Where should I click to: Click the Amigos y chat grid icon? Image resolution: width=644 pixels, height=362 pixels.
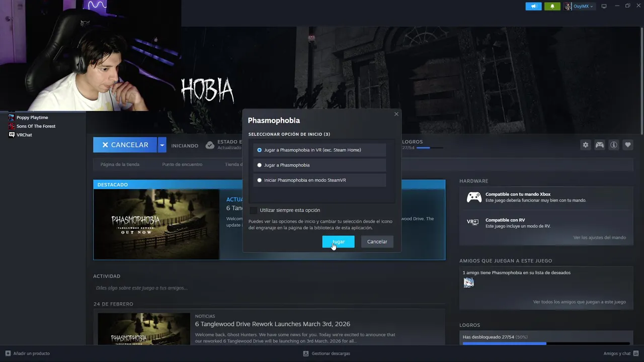click(x=636, y=353)
